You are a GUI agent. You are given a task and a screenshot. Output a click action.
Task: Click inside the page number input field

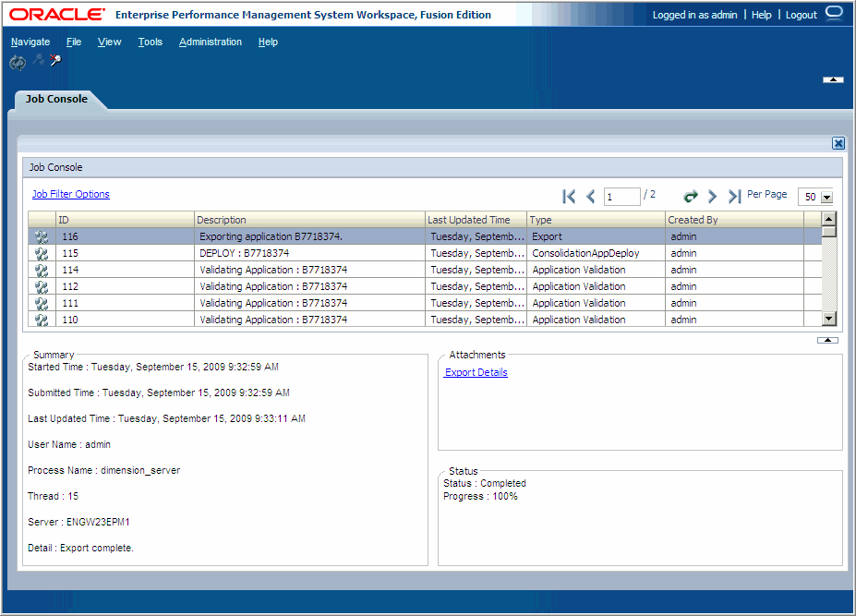621,196
